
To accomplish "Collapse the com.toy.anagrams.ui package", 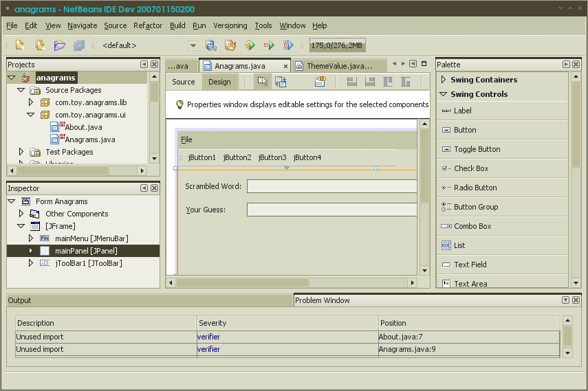I will point(31,115).
